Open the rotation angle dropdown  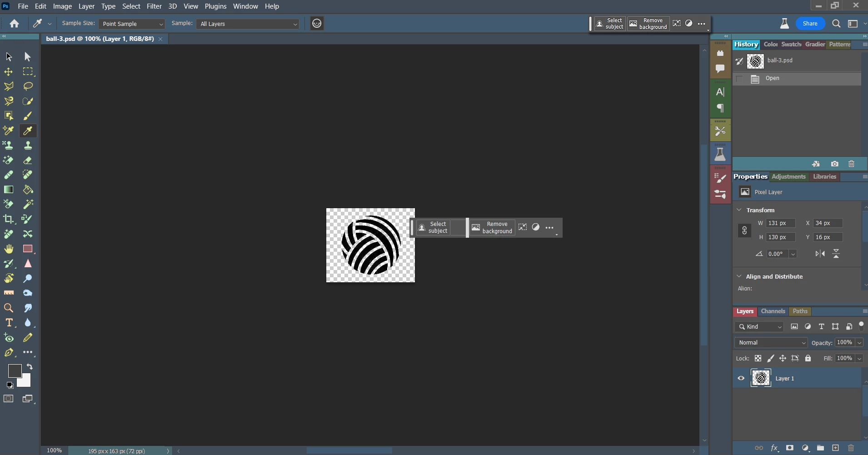[x=793, y=254]
